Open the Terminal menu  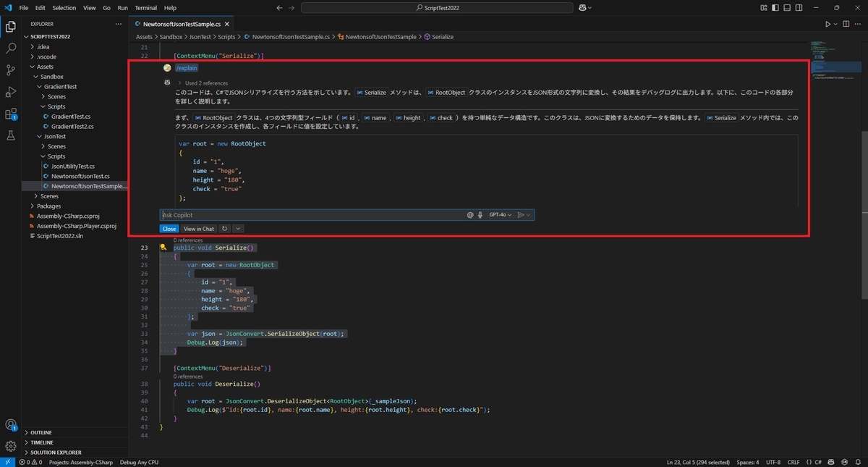(145, 7)
